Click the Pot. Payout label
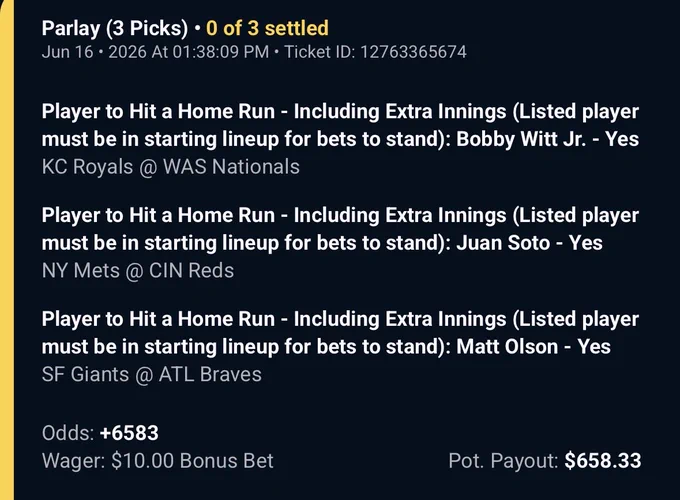 503,461
